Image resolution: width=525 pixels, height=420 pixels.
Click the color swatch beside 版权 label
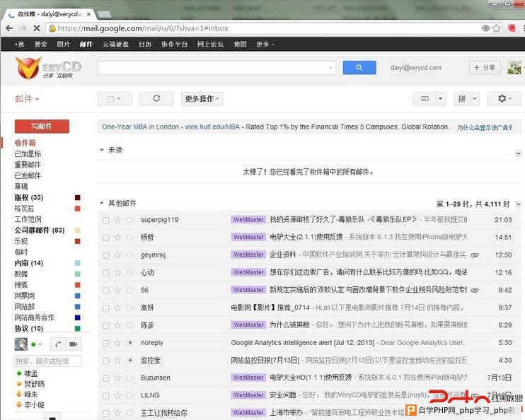pyautogui.click(x=77, y=197)
